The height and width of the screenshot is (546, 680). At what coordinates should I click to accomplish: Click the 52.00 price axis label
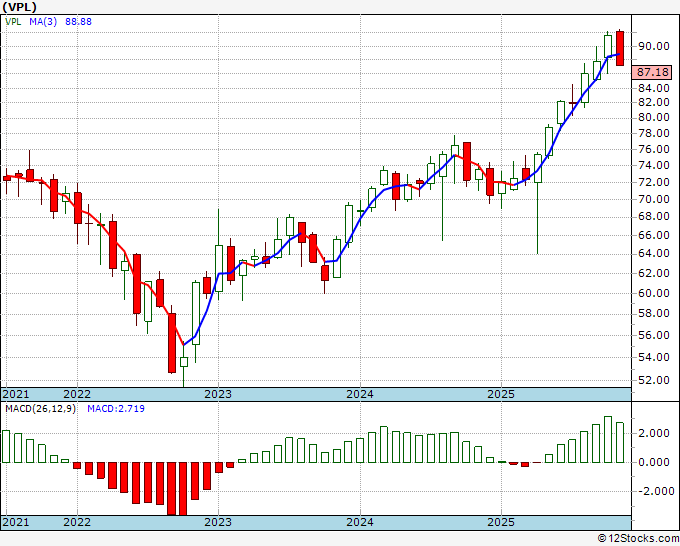pyautogui.click(x=653, y=380)
